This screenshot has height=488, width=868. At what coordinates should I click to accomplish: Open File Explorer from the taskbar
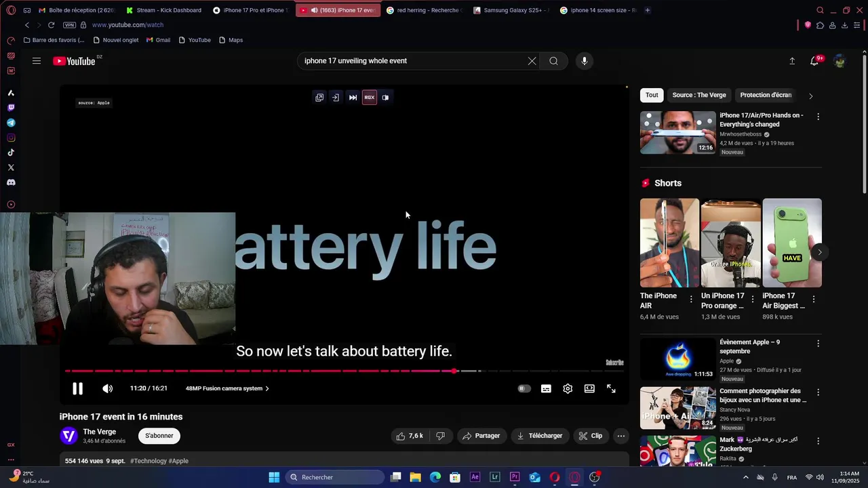(415, 477)
